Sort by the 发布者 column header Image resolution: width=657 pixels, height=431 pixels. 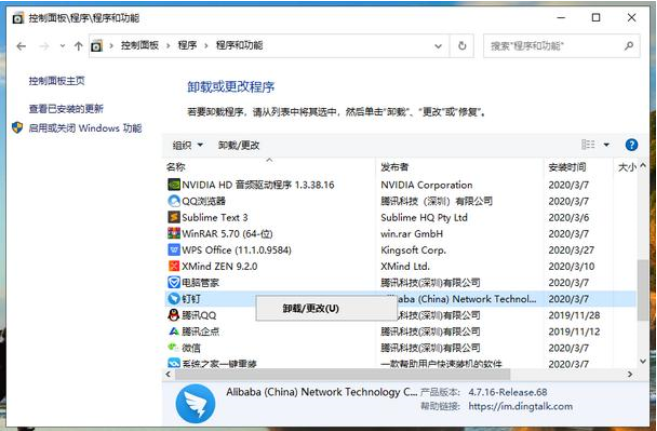point(460,167)
